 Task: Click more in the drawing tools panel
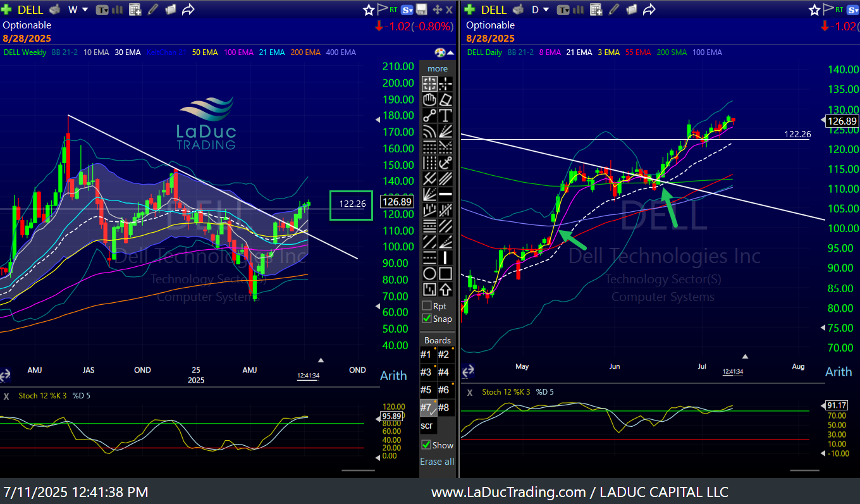point(437,68)
